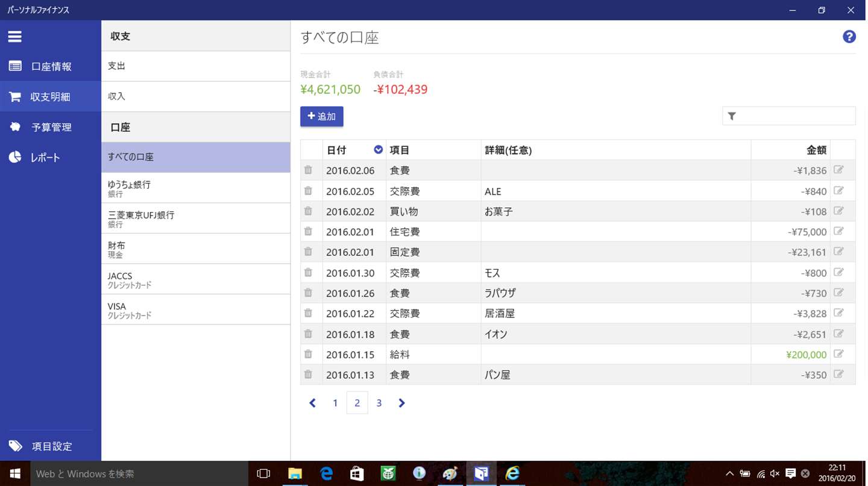This screenshot has height=486, width=868.
Task: Edit the -¥75,000 住宅費 entry
Action: point(838,231)
